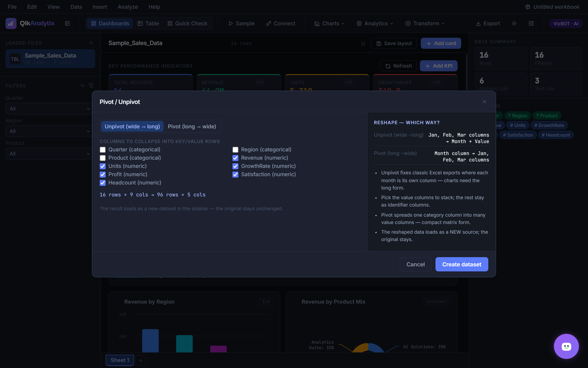
Task: Click the blue bar in Revenue by Region
Action: tap(150, 341)
